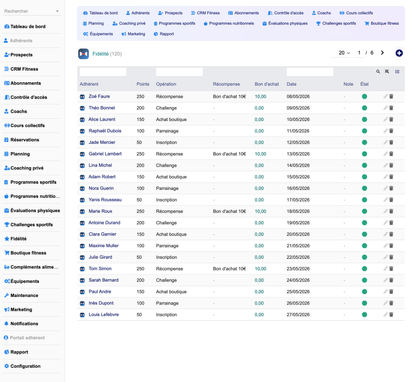Edit the Gabriel Lambert row pencil icon
This screenshot has height=382, width=416.
(385, 154)
